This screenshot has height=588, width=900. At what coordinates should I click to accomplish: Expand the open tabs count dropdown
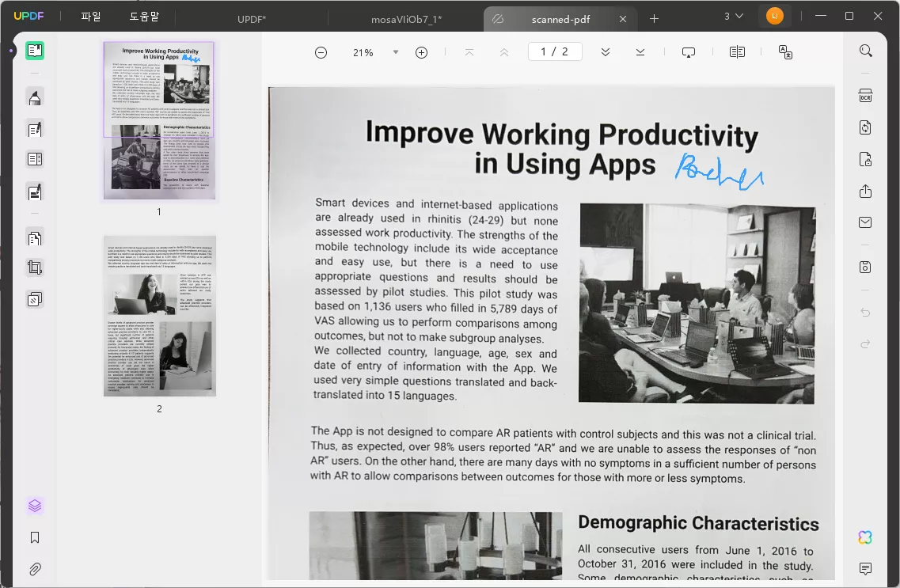[733, 16]
